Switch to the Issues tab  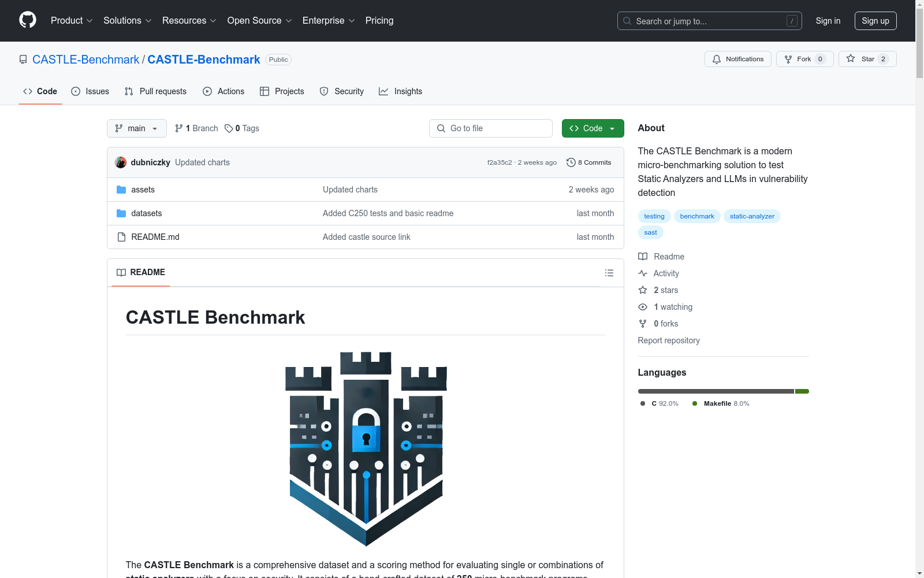point(90,91)
